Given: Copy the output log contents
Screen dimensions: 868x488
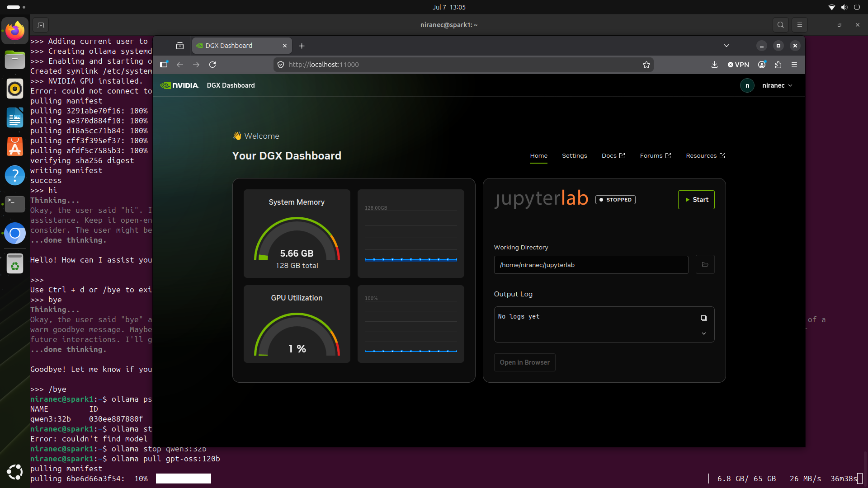Looking at the screenshot, I should [x=704, y=318].
